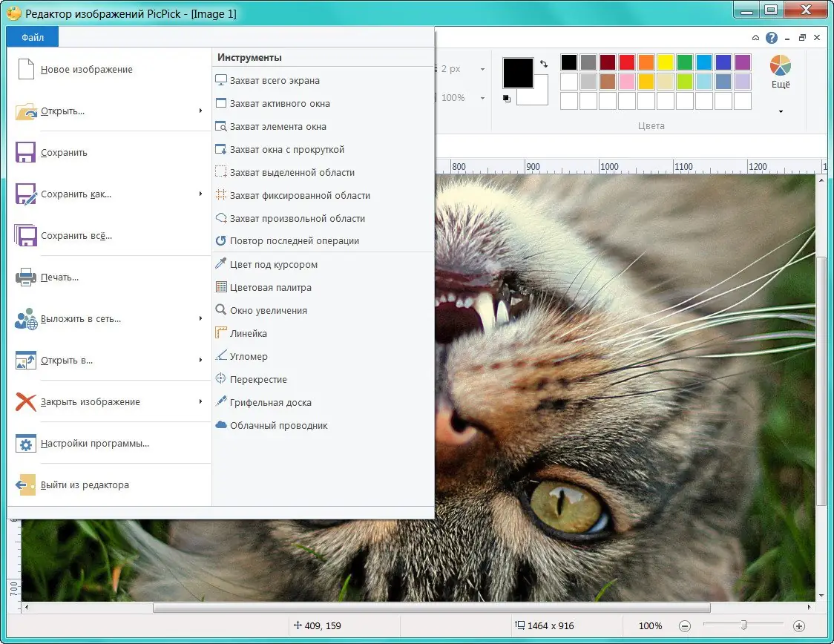Click the crosshair tool icon
Viewport: 834px width, 644px height.
pos(220,378)
